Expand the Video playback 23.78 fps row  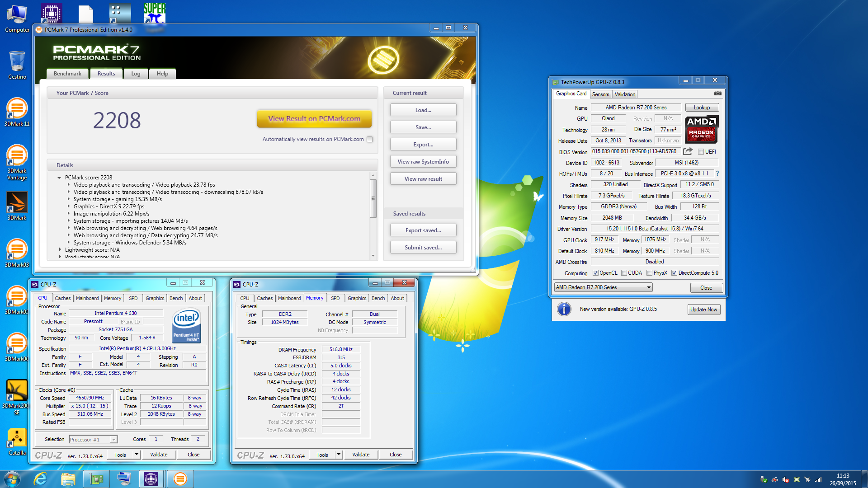pos(69,185)
